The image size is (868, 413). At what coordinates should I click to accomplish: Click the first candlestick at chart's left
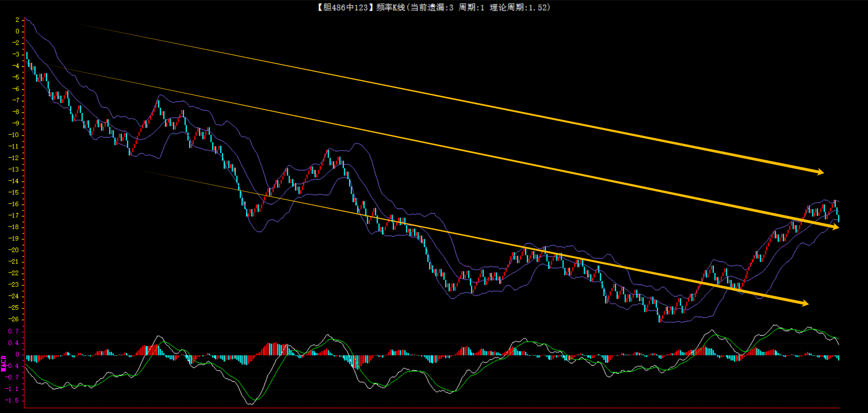(27, 57)
